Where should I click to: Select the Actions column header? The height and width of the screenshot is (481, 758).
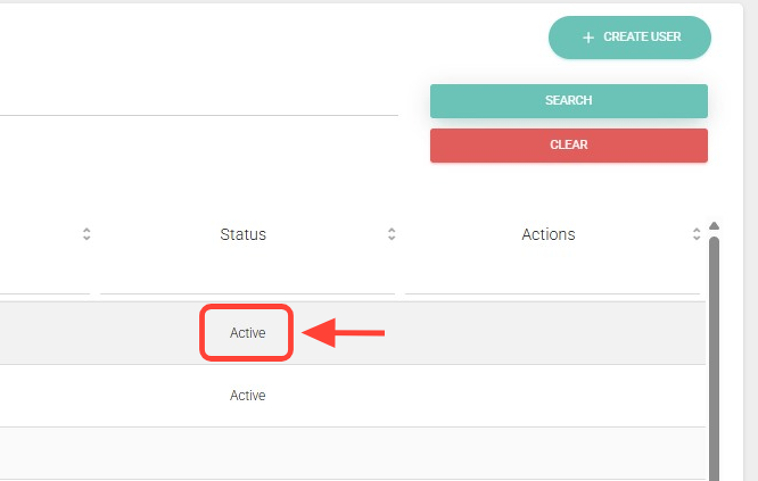[x=548, y=234]
